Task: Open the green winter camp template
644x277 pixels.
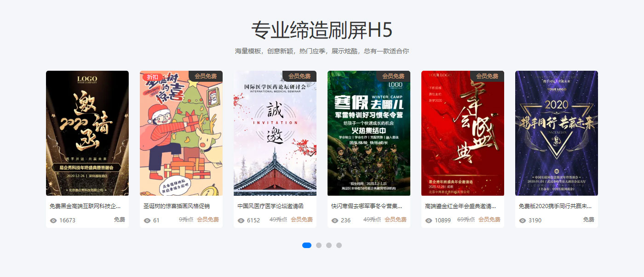Action: (x=369, y=133)
